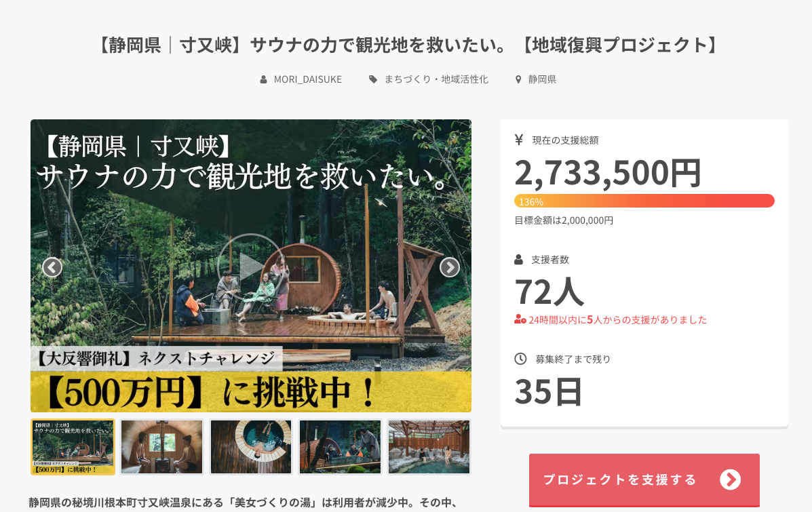Click the 136% funding progress bar

click(644, 201)
